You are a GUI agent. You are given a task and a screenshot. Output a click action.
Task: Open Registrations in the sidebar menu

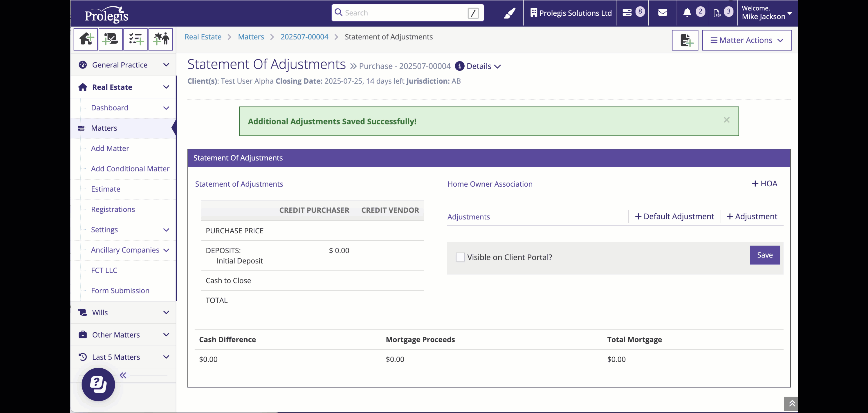click(113, 209)
